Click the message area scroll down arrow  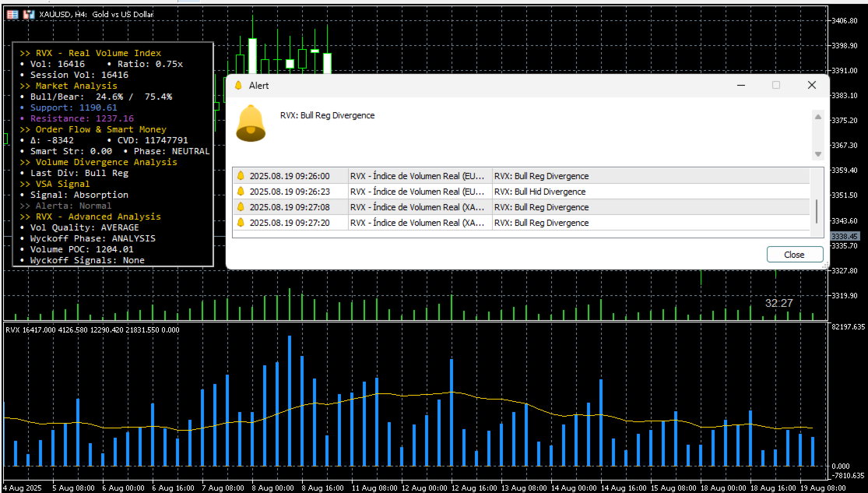[x=817, y=154]
